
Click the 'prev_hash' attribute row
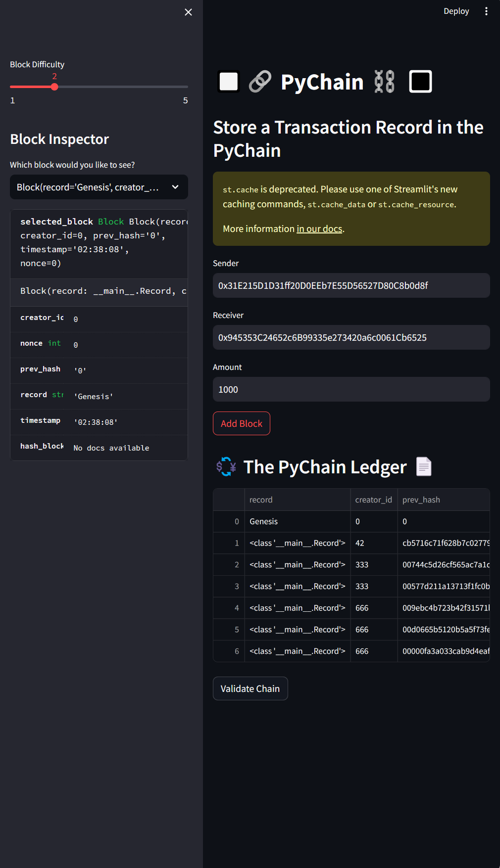pos(99,370)
